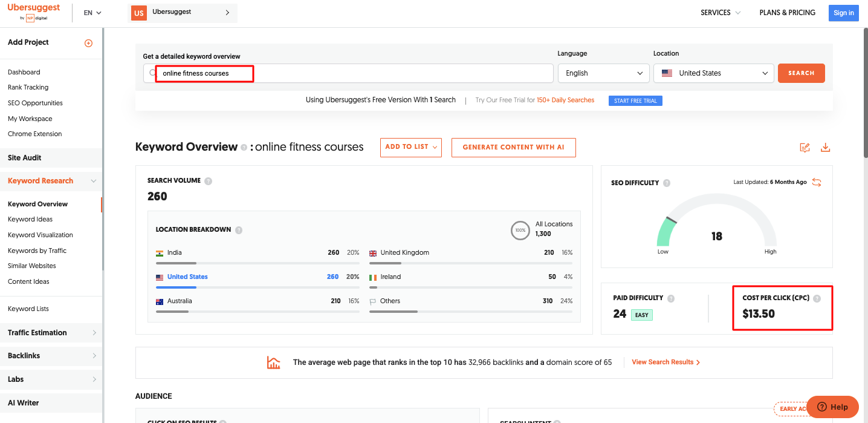
Task: Open the English language combo box
Action: 603,73
